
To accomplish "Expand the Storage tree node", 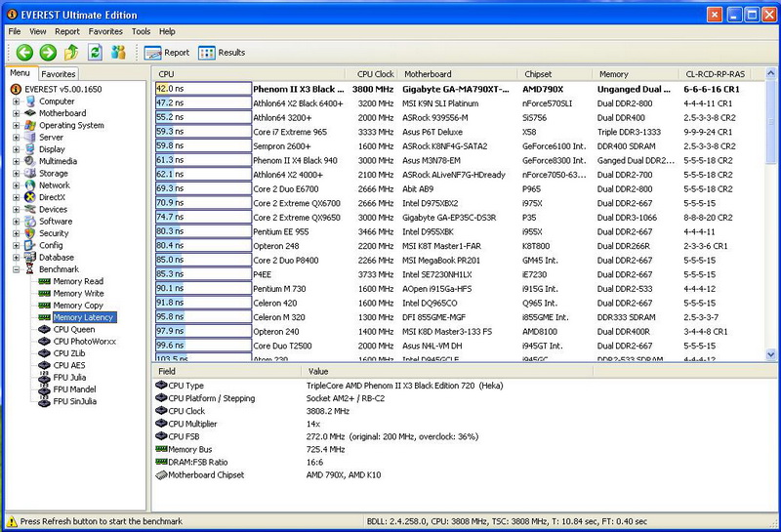I will (16, 173).
